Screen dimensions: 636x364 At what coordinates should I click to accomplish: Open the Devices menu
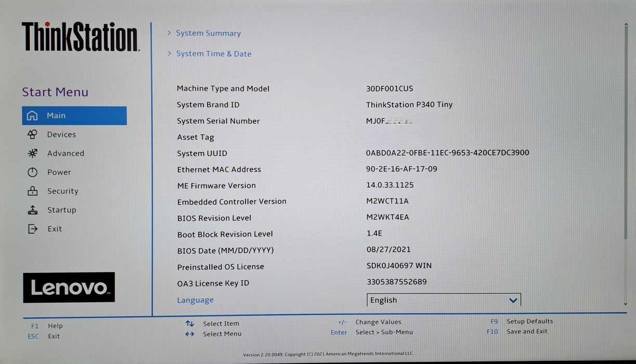[61, 134]
